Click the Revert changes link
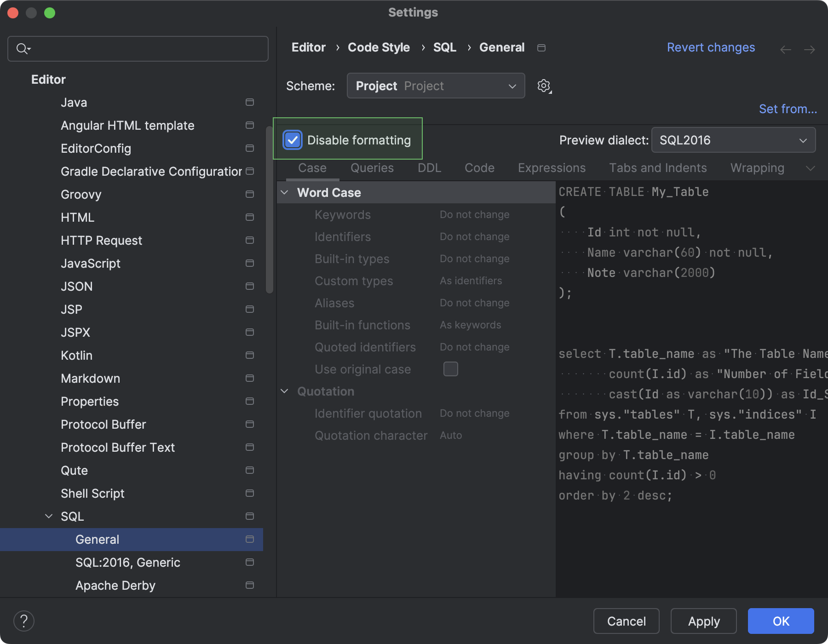Image resolution: width=828 pixels, height=644 pixels. click(x=711, y=47)
